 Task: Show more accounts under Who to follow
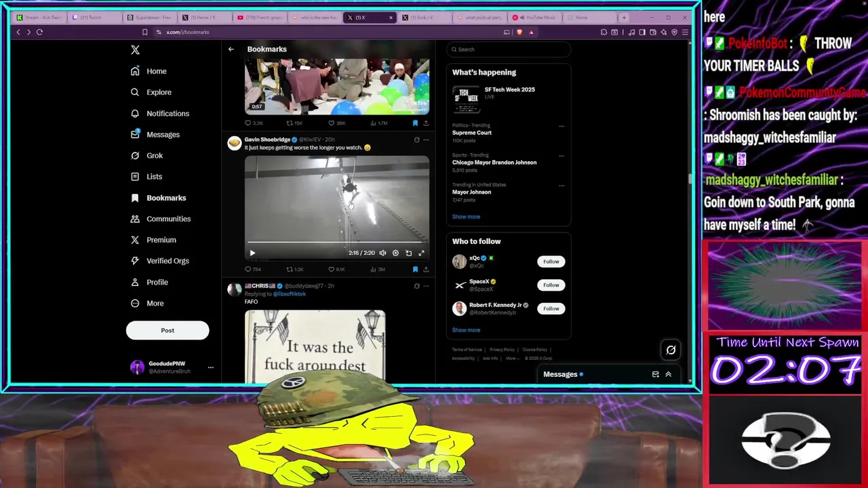(x=466, y=330)
